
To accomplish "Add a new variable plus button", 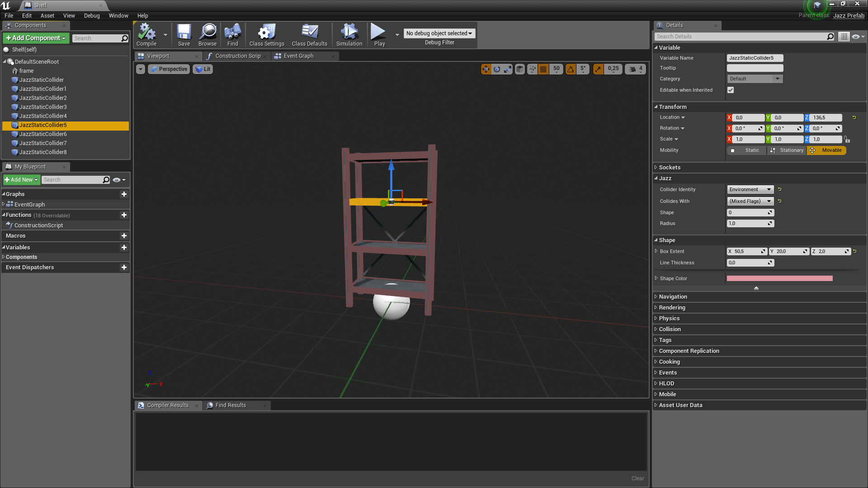I will click(x=124, y=248).
